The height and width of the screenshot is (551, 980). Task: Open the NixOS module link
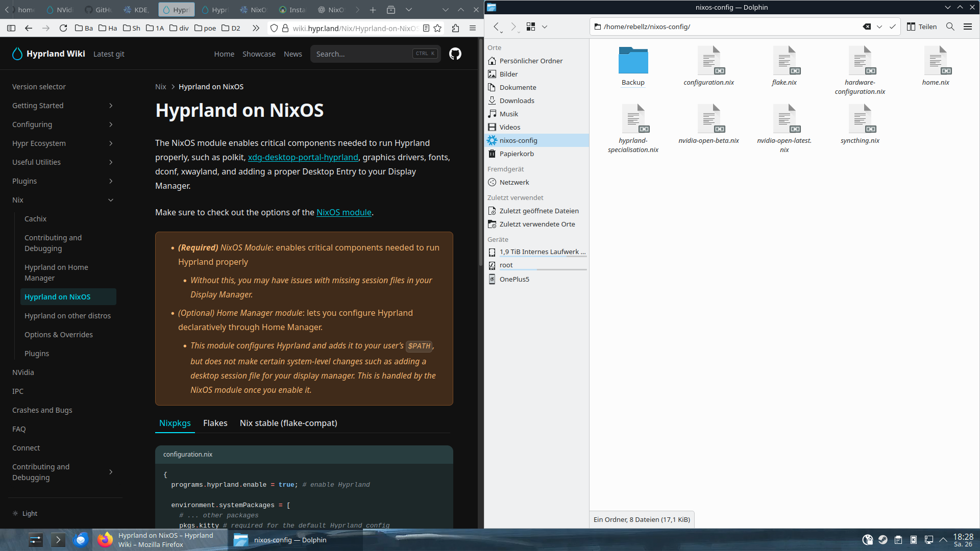point(344,212)
